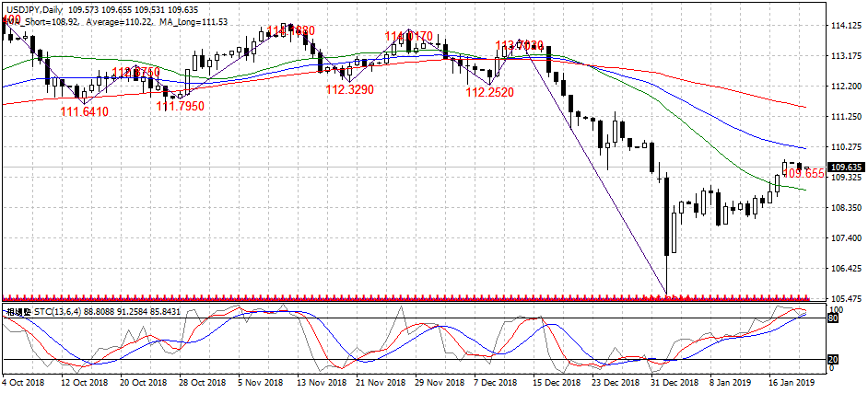Click the 111.6410 swing low label
Screen dimensions: 868x393
point(85,111)
